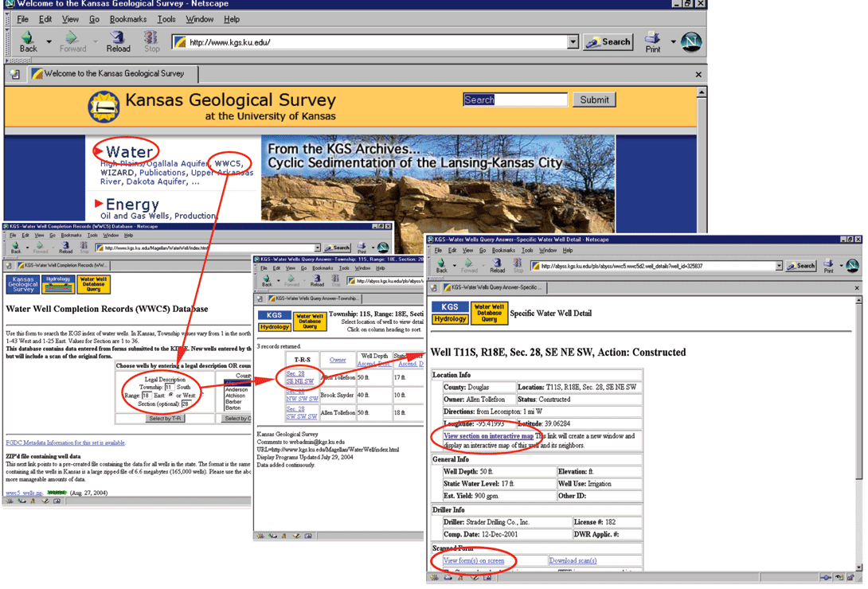Click Select by T-R button

pyautogui.click(x=164, y=419)
